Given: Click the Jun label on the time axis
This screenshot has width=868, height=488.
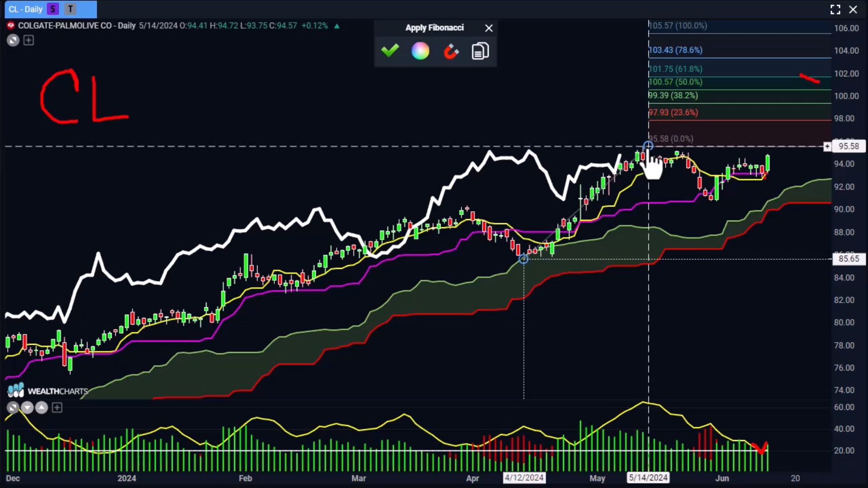Looking at the screenshot, I should coord(722,478).
